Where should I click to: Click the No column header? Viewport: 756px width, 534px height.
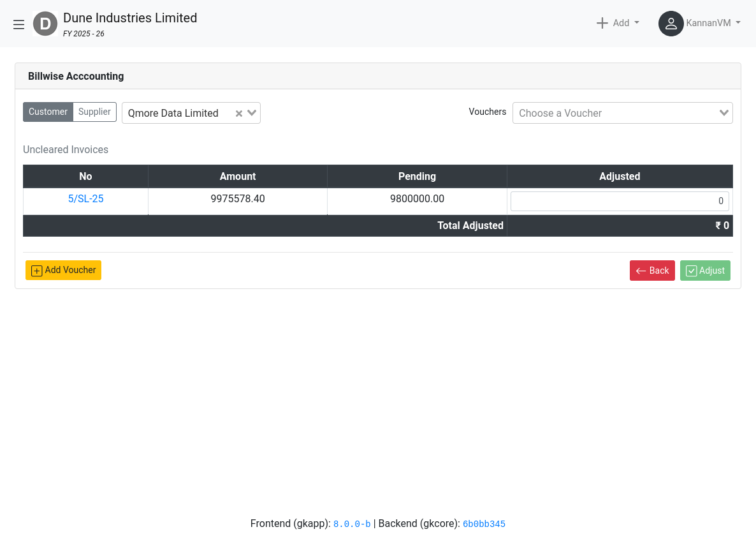(x=85, y=177)
